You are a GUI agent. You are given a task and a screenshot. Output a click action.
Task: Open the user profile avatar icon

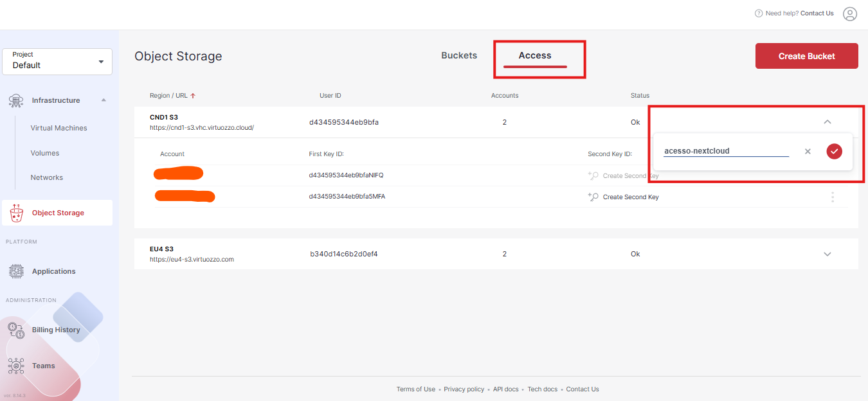point(850,13)
